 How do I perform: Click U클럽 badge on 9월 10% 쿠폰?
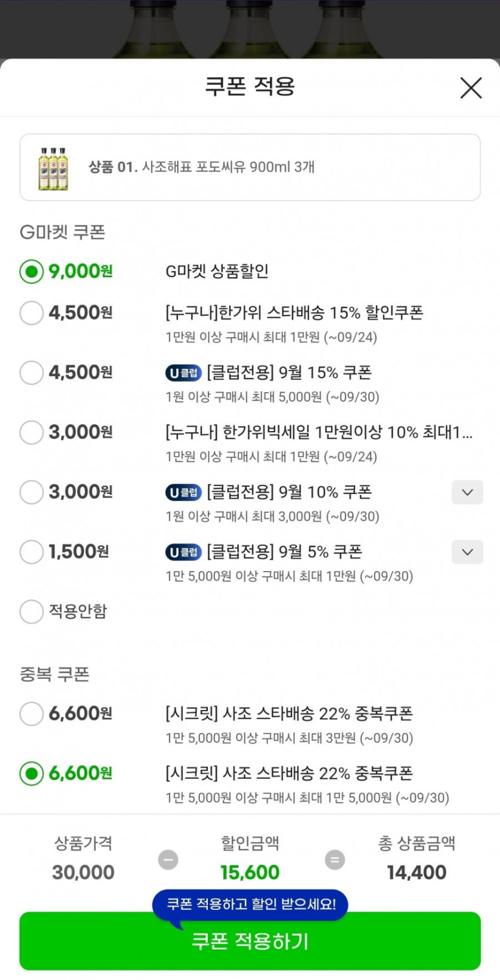(183, 493)
